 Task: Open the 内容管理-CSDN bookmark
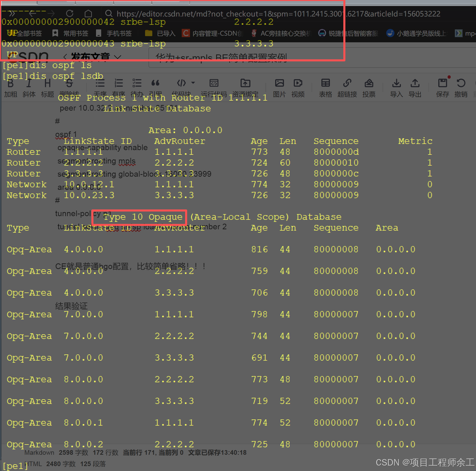tap(212, 33)
